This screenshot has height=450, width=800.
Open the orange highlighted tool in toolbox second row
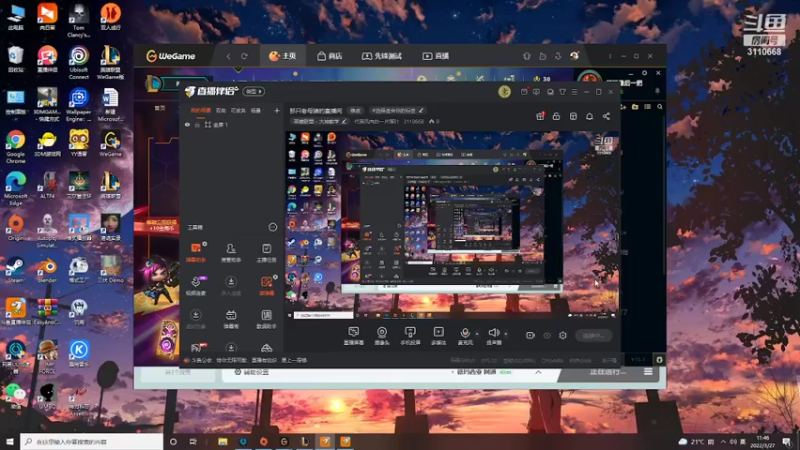pyautogui.click(x=266, y=285)
